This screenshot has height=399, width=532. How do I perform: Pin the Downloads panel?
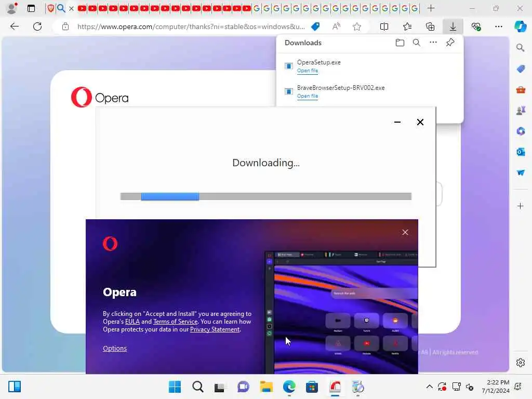coord(450,43)
